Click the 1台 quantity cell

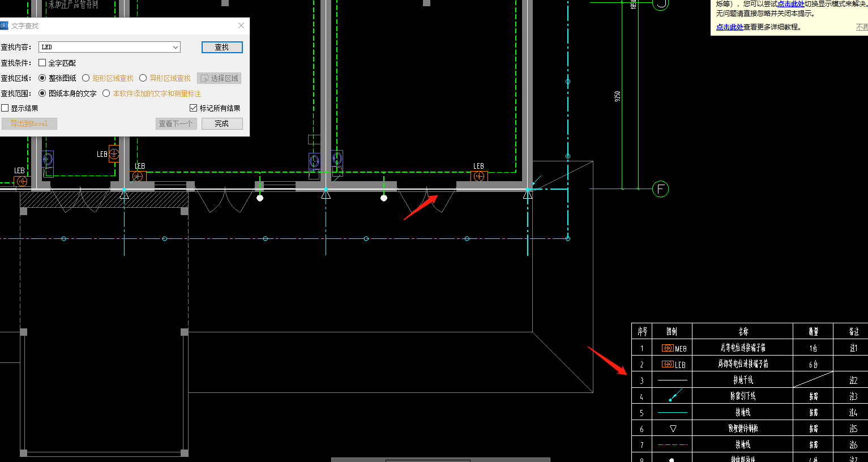coord(813,348)
